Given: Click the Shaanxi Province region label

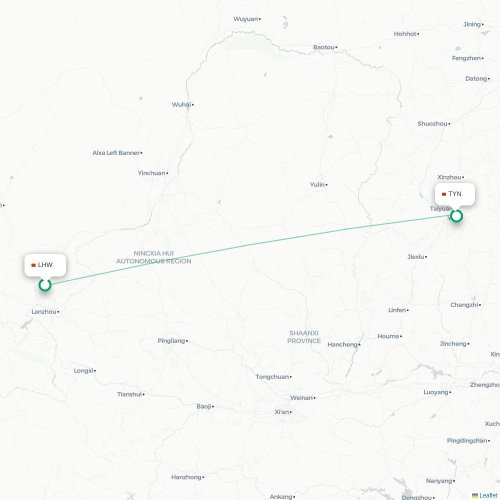Looking at the screenshot, I should pyautogui.click(x=304, y=337).
